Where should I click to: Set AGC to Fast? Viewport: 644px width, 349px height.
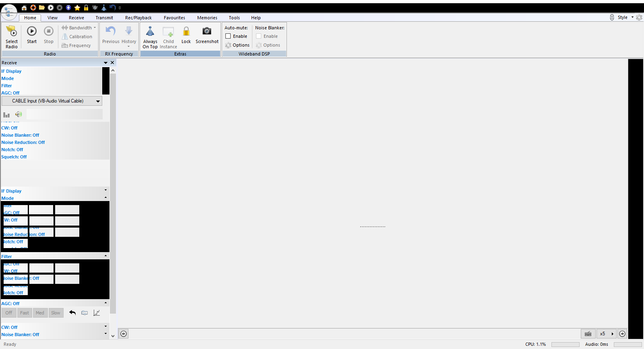point(25,313)
